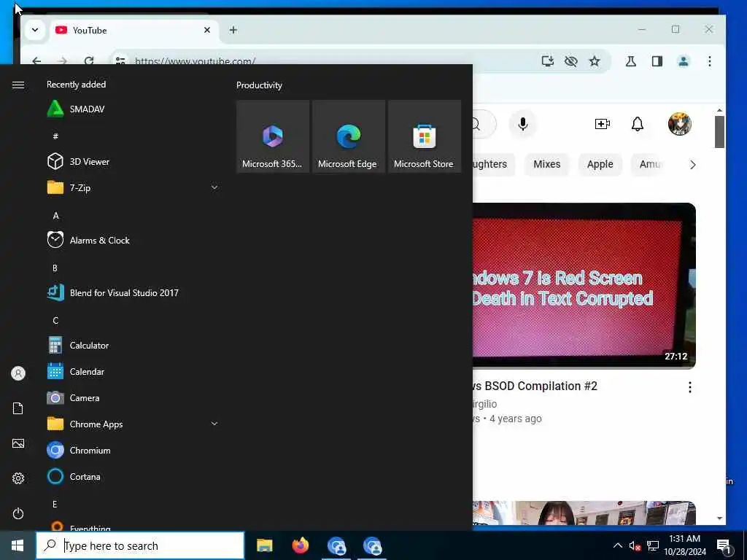
Task: Click the browser address bar URL
Action: tap(195, 61)
